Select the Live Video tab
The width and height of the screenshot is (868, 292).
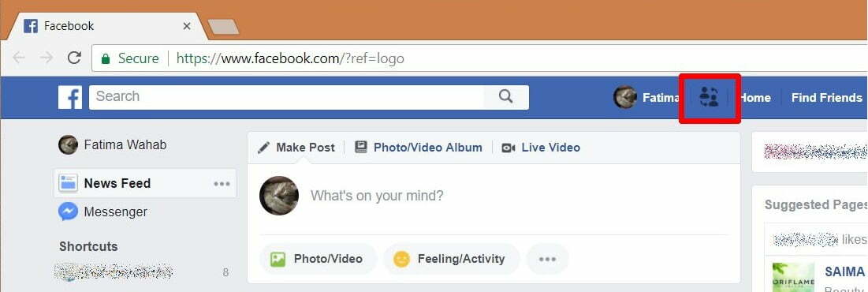pyautogui.click(x=541, y=148)
